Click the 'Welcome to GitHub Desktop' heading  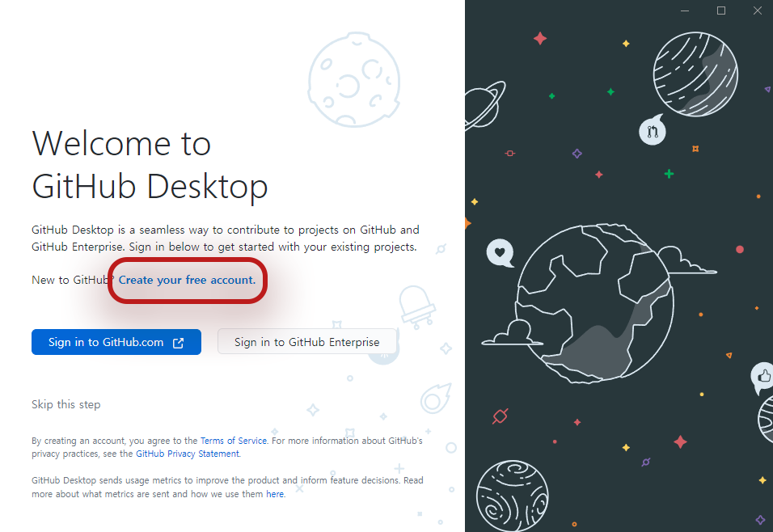pos(150,165)
